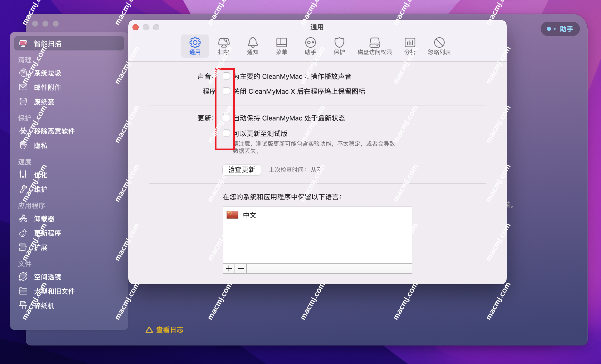Select 废纸篓 trash module
Image resolution: width=601 pixels, height=364 pixels.
69,102
